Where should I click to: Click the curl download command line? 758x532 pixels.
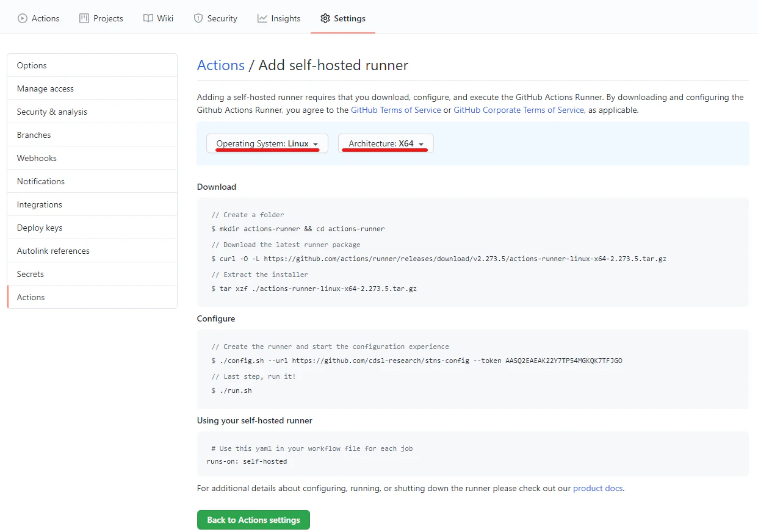[439, 259]
